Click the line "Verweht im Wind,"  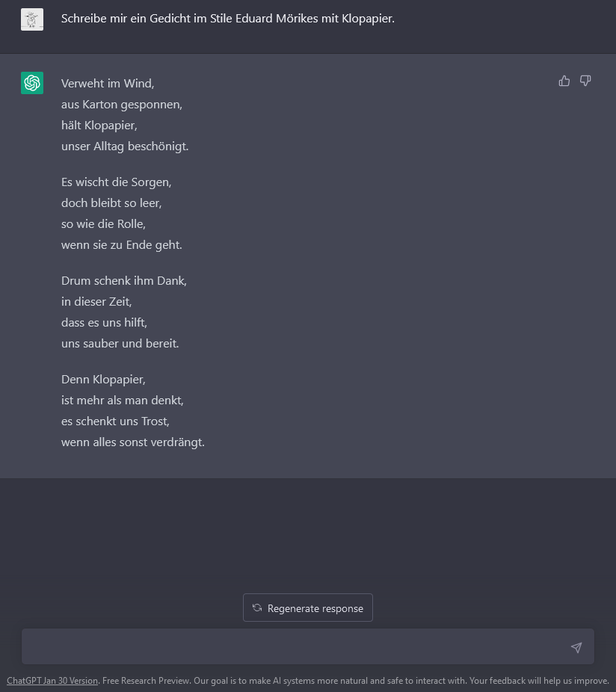click(108, 84)
